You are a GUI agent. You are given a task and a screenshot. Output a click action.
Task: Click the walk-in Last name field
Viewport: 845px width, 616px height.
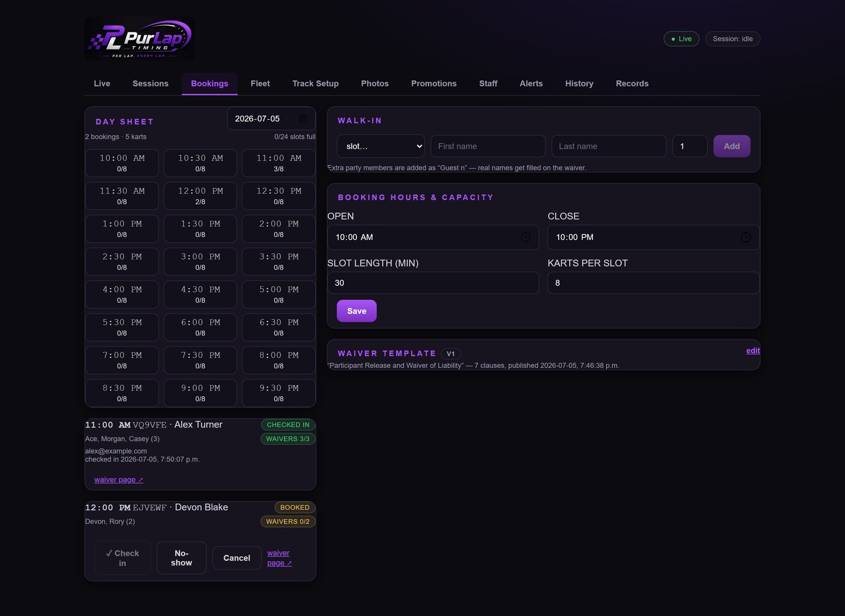pos(609,146)
